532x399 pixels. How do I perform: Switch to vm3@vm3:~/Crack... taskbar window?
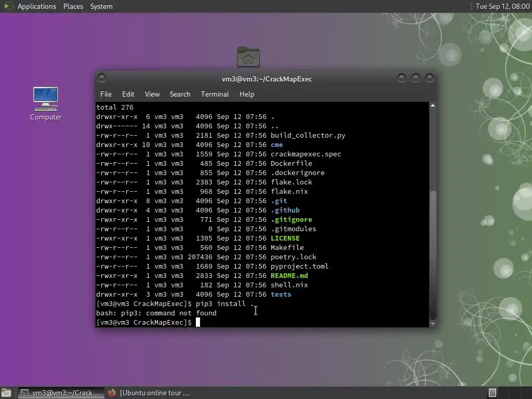61,393
